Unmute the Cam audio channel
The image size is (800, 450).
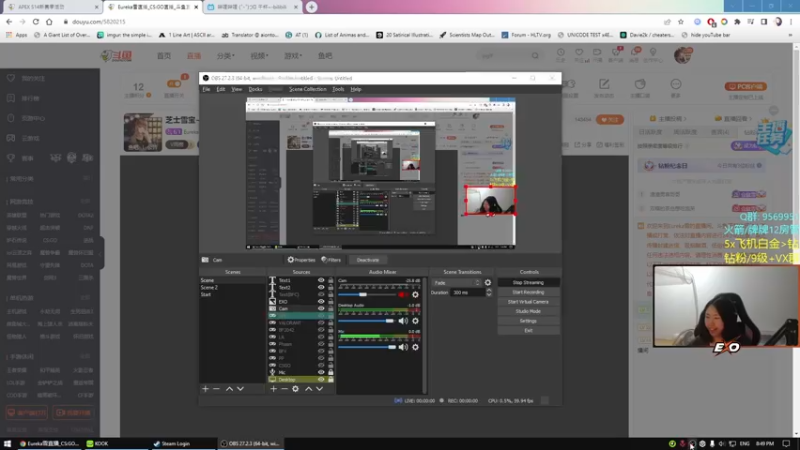(x=403, y=294)
